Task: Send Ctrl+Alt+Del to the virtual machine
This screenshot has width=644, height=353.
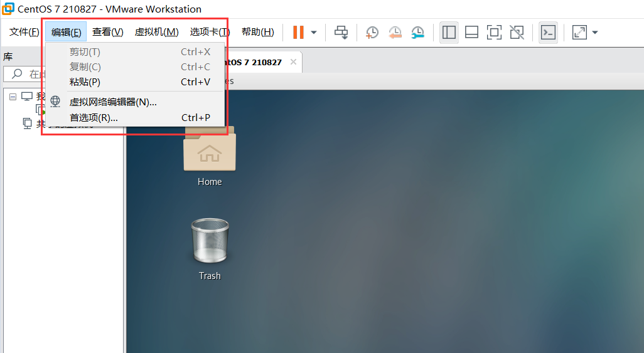Action: coord(341,33)
